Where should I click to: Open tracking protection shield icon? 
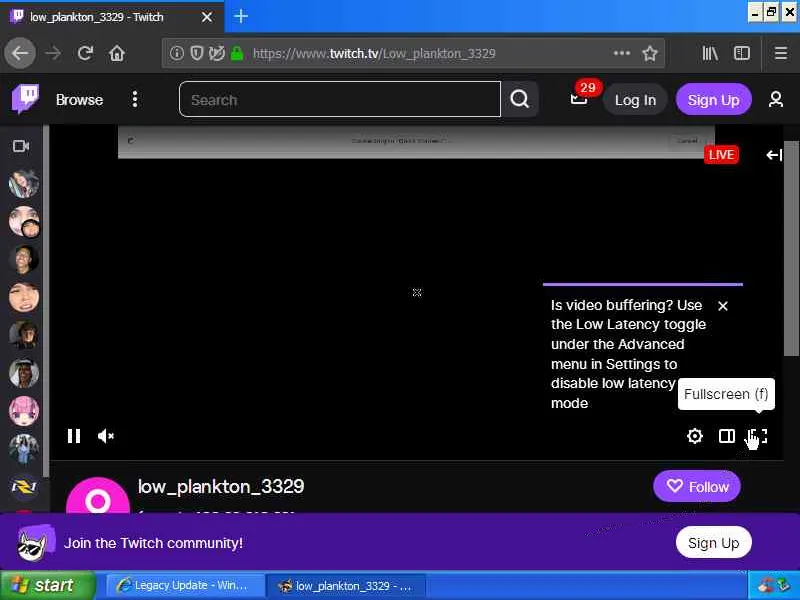(197, 53)
